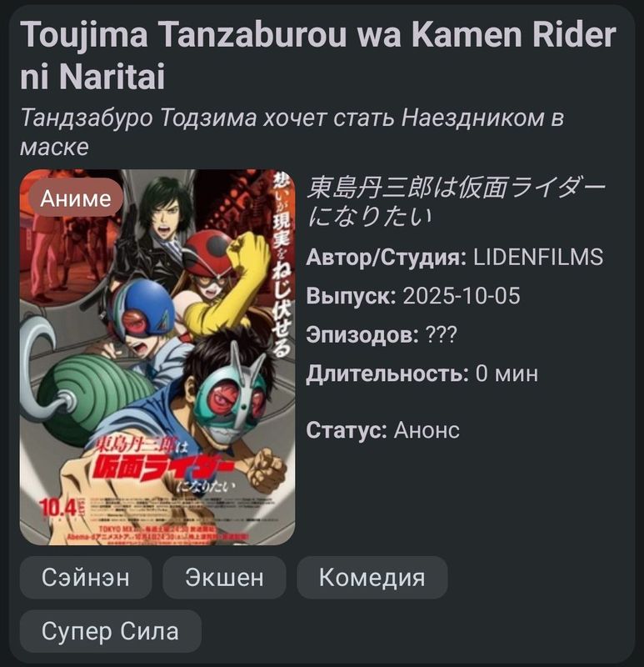The height and width of the screenshot is (667, 644).
Task: Open the Комедия genre tag
Action: [x=372, y=578]
